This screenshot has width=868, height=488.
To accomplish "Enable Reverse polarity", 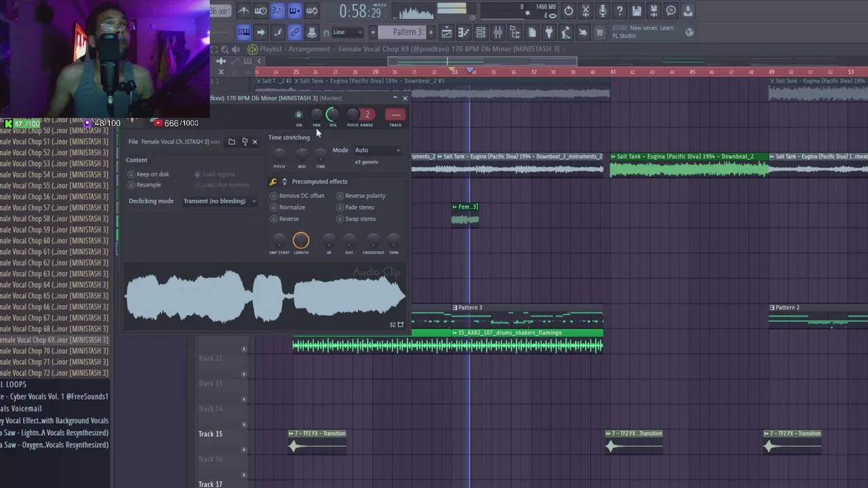I will (x=361, y=196).
